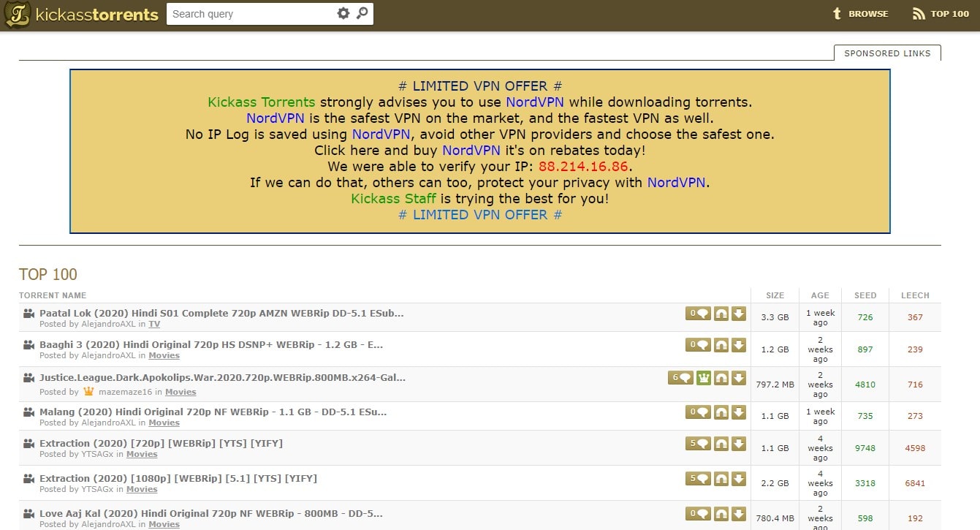The height and width of the screenshot is (530, 980).
Task: Sort by the Torrent Name column header
Action: (x=53, y=295)
